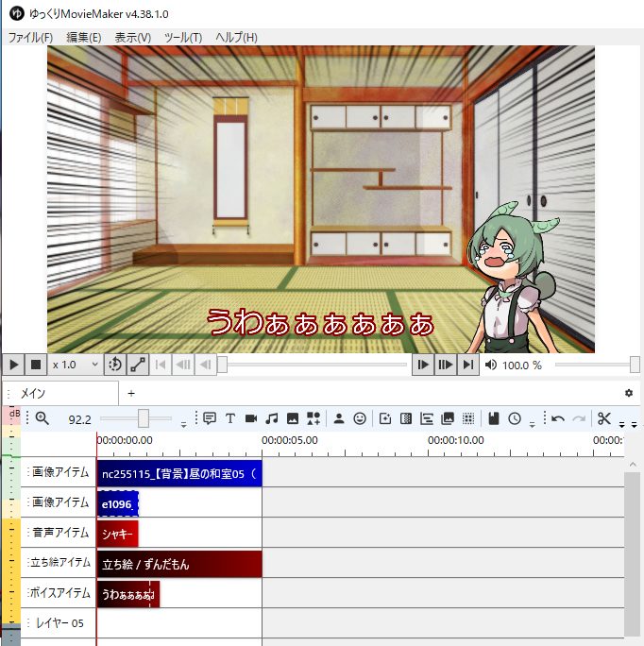The image size is (644, 646).
Task: Click the Play button
Action: 13,365
